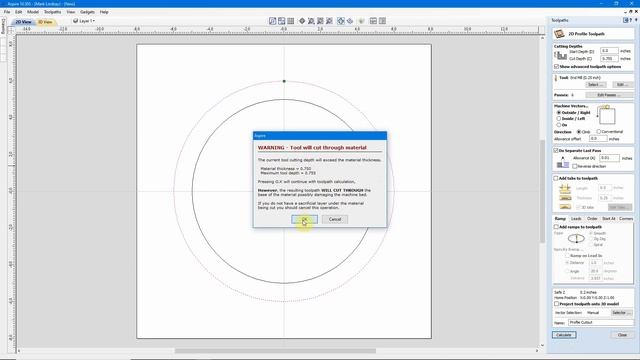Select the Ramp tab

coord(560,219)
